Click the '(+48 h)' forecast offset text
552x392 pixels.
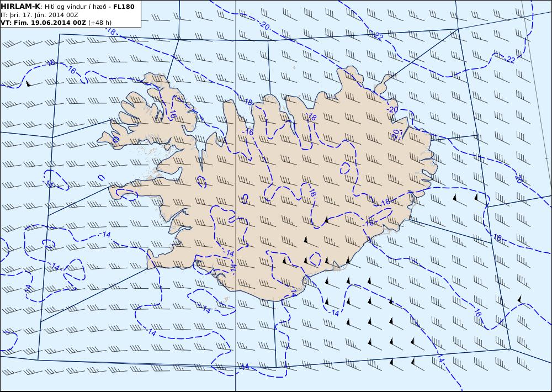tap(99, 23)
